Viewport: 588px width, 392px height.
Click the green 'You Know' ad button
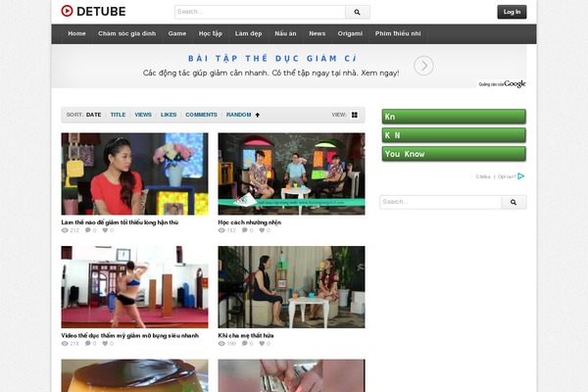[x=454, y=154]
